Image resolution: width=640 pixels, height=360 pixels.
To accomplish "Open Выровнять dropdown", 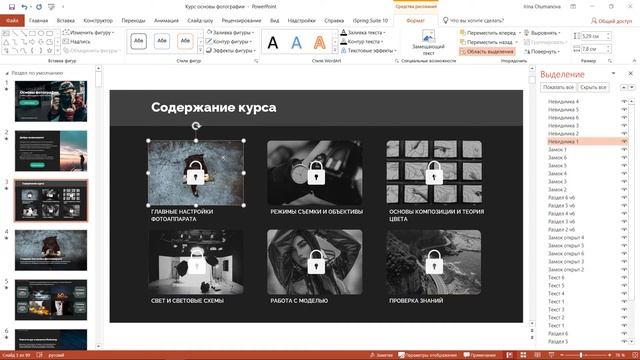I will [x=542, y=33].
